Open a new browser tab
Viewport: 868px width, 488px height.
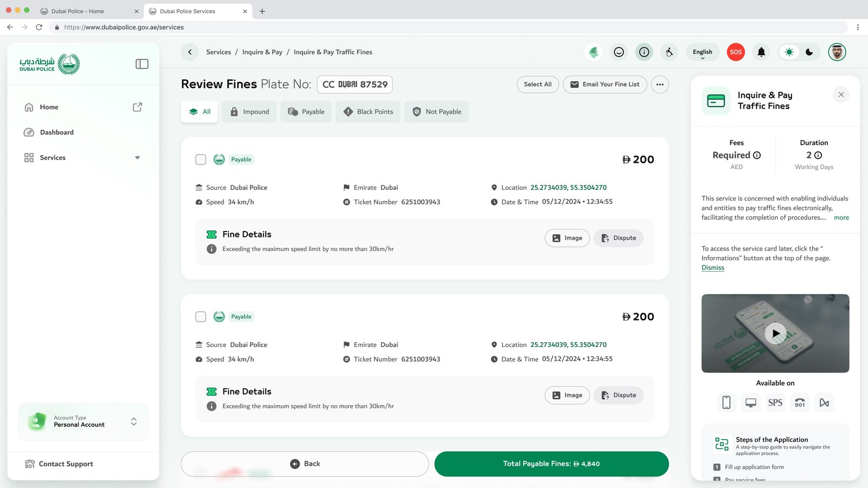tap(262, 11)
